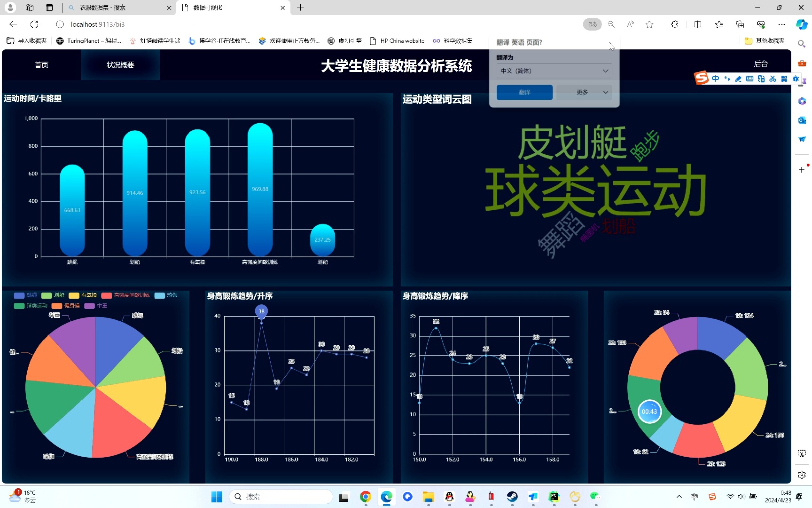Click the 翻译 button to translate the page
The width and height of the screenshot is (812, 508).
coord(524,92)
